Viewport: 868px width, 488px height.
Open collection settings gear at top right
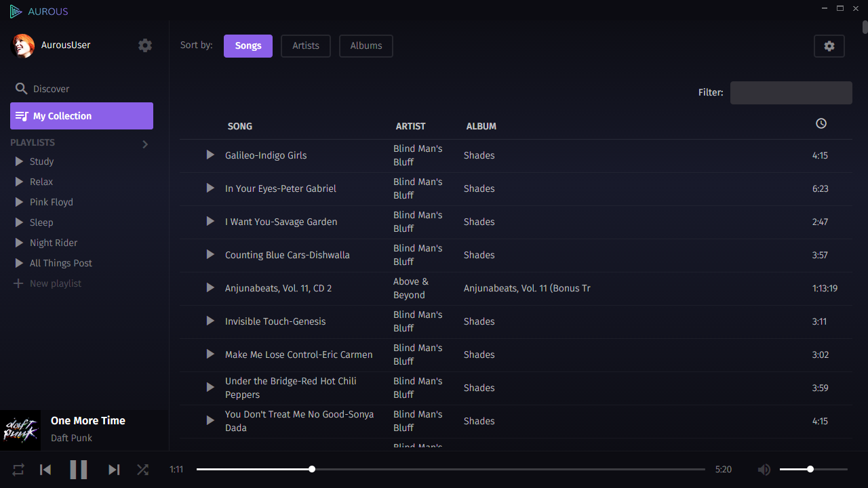(x=829, y=46)
